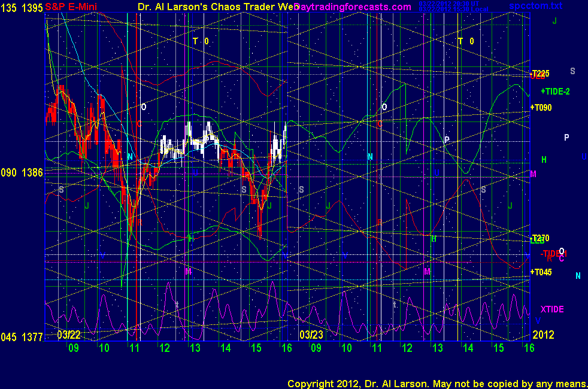Click the "09" hour label under 03/23

pos(316,348)
